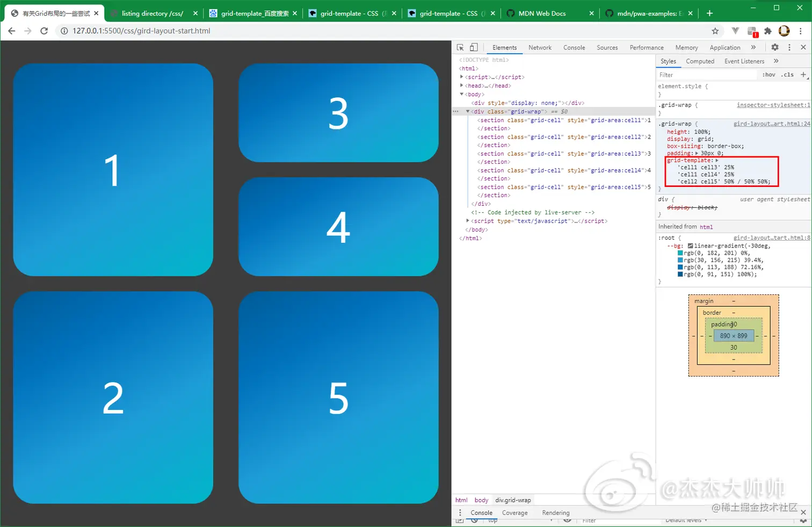
Task: Show more Styles sidebar tabs chevron
Action: point(776,61)
